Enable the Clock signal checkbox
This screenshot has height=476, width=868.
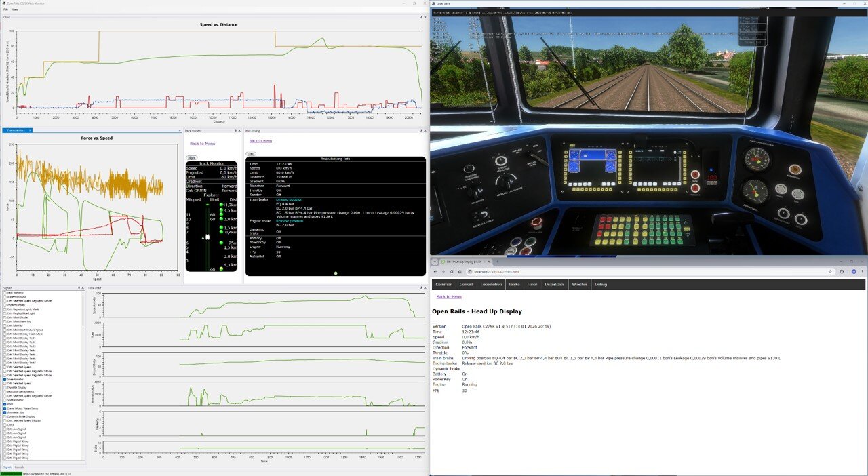[5, 425]
